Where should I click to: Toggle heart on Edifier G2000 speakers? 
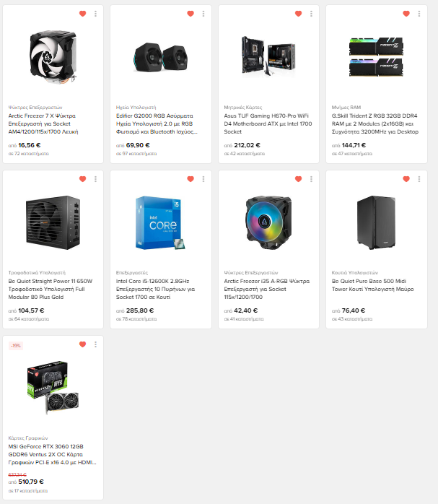190,14
